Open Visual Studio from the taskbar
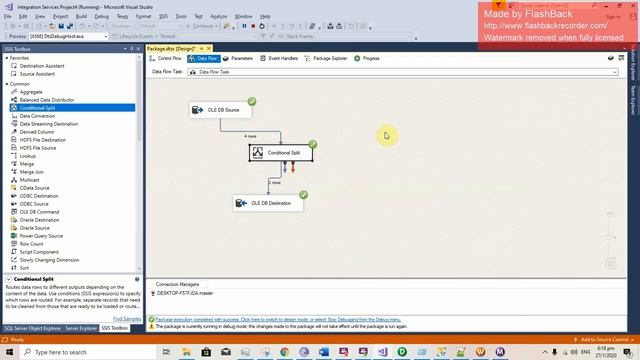The height and width of the screenshot is (360, 640). coord(382,352)
